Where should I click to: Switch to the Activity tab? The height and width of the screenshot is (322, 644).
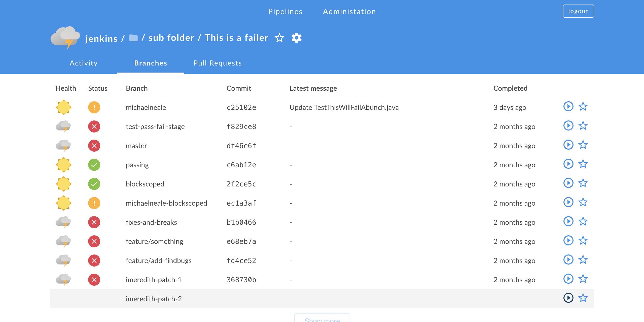84,63
